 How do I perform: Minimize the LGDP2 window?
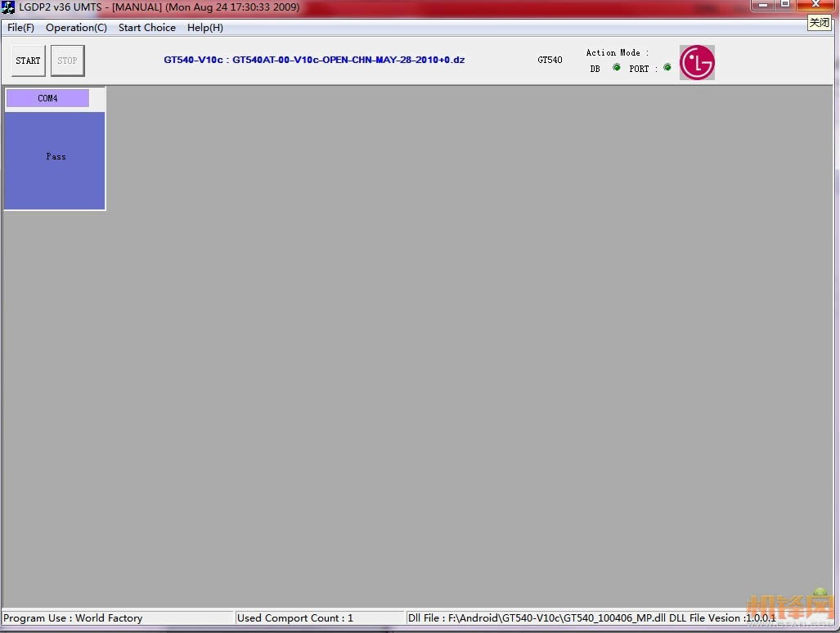762,5
